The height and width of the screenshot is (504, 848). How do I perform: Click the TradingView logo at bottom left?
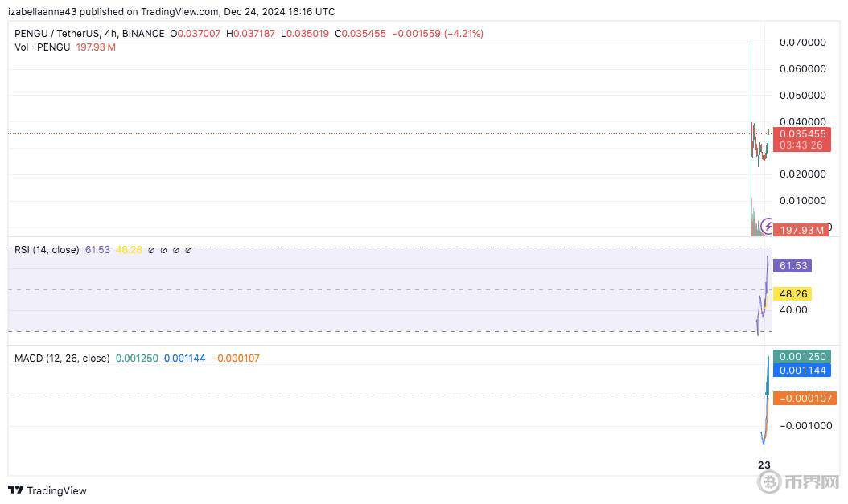point(47,490)
